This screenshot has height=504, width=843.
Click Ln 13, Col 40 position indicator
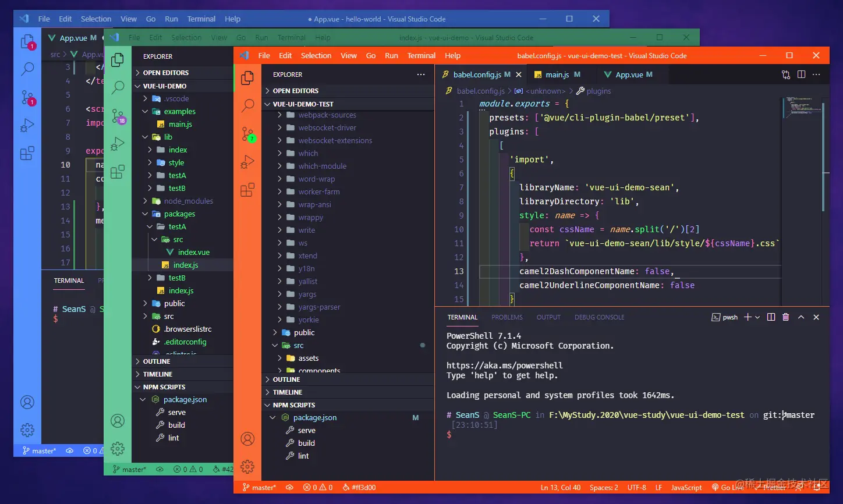[x=561, y=488]
